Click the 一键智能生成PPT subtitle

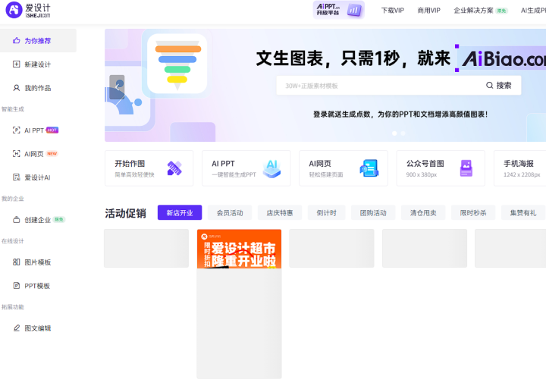(x=234, y=174)
